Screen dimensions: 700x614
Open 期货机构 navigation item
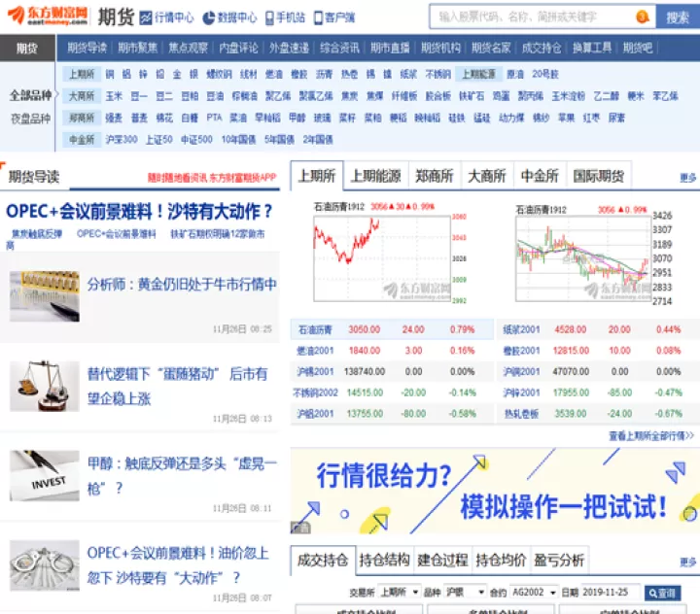[440, 48]
